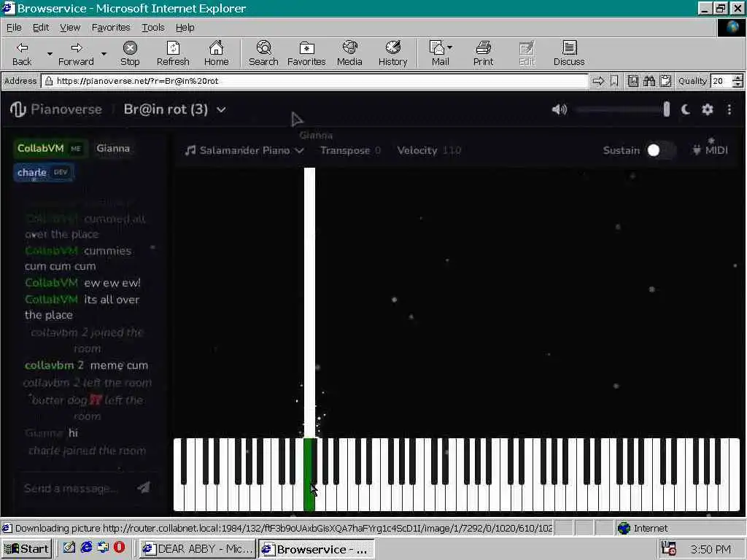This screenshot has width=747, height=560.
Task: Click the Mail toolbar button
Action: pyautogui.click(x=440, y=53)
